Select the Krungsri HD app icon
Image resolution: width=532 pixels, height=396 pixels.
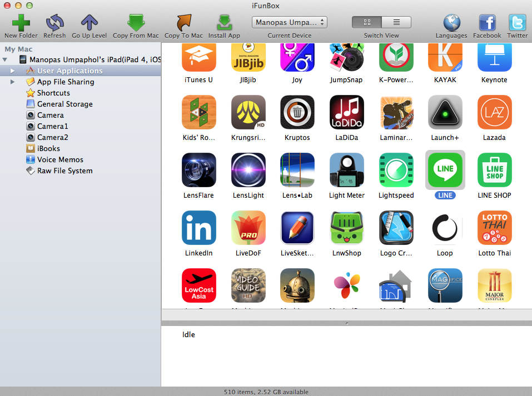click(x=248, y=112)
